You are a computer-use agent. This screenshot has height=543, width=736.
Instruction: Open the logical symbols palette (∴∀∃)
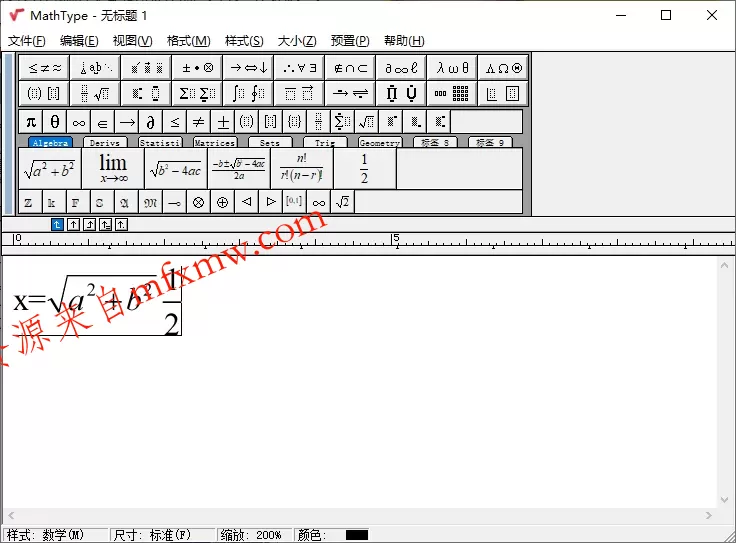pos(299,68)
